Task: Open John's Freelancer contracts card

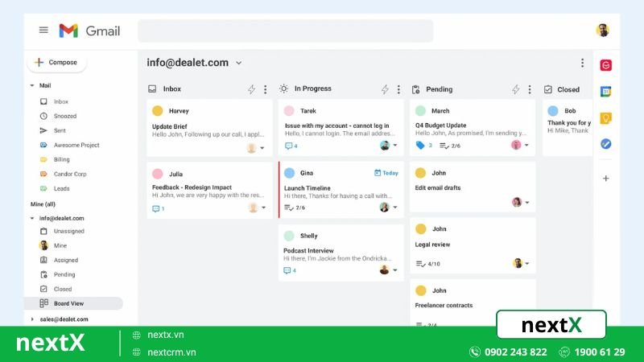Action: pyautogui.click(x=473, y=303)
